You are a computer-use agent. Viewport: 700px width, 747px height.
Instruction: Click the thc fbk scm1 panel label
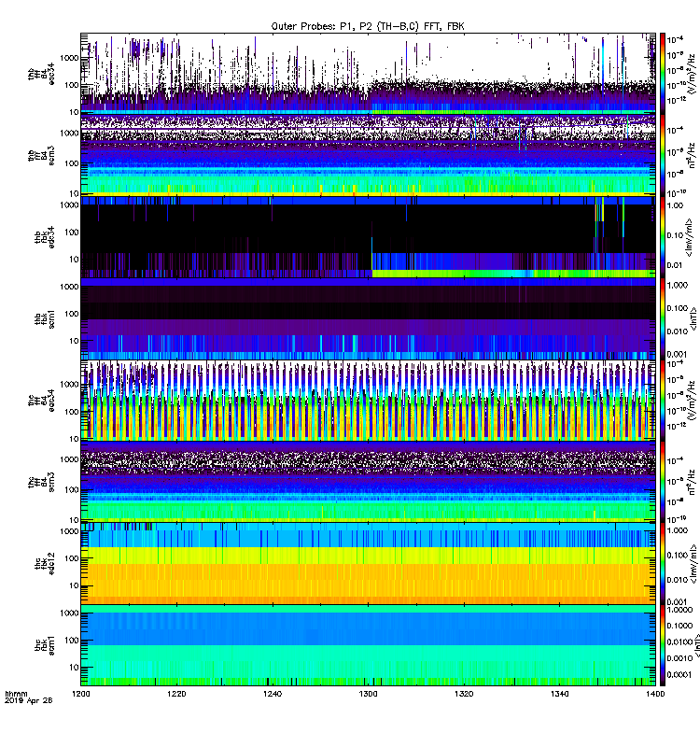click(44, 645)
